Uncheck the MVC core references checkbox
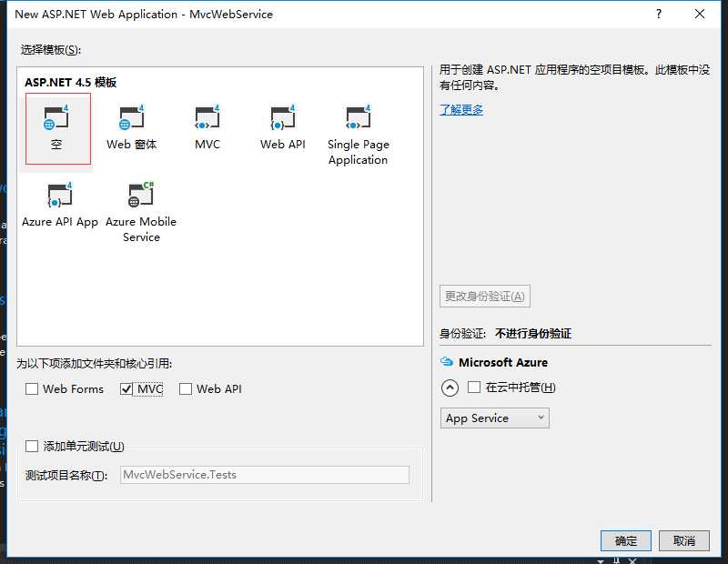The width and height of the screenshot is (728, 564). (126, 389)
